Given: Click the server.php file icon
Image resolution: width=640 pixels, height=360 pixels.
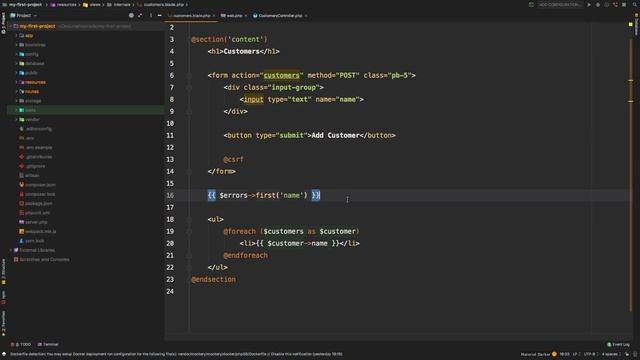Looking at the screenshot, I should 22,222.
